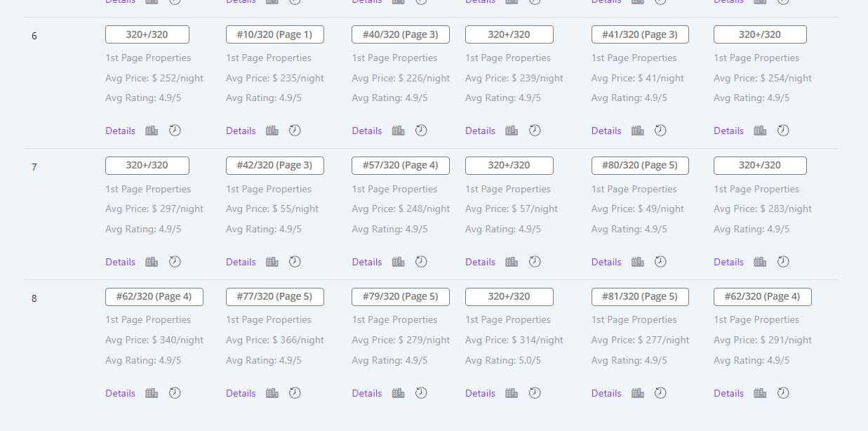868x431 pixels.
Task: Open Details link for $279/night listing
Action: click(x=367, y=393)
